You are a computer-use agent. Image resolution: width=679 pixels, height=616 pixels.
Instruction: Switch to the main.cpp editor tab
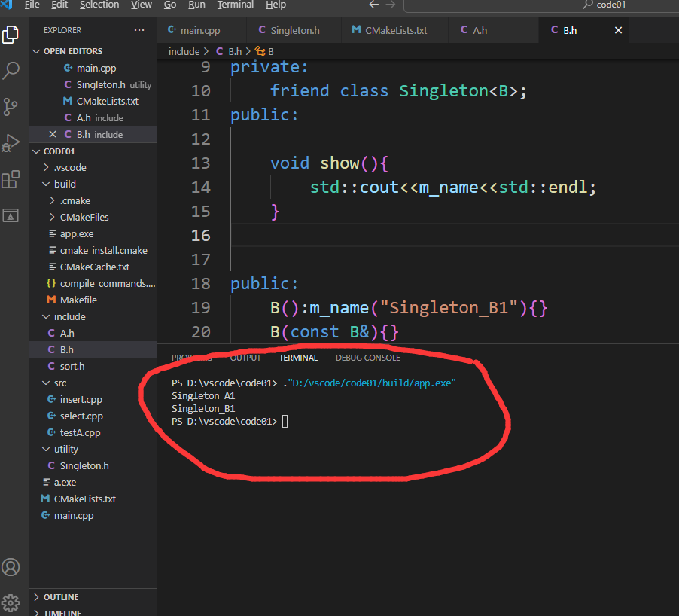tap(201, 30)
